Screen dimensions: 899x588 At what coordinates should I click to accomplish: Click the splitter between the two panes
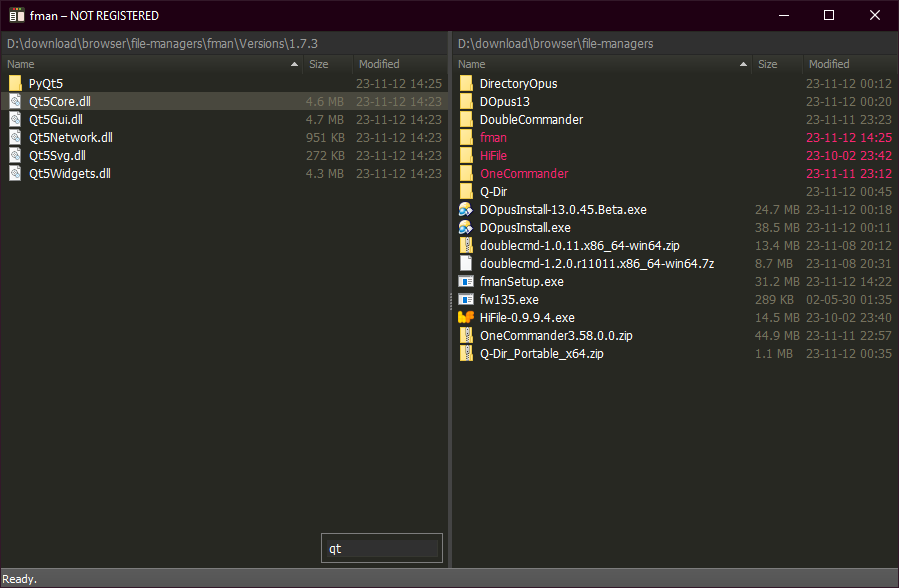pyautogui.click(x=450, y=300)
